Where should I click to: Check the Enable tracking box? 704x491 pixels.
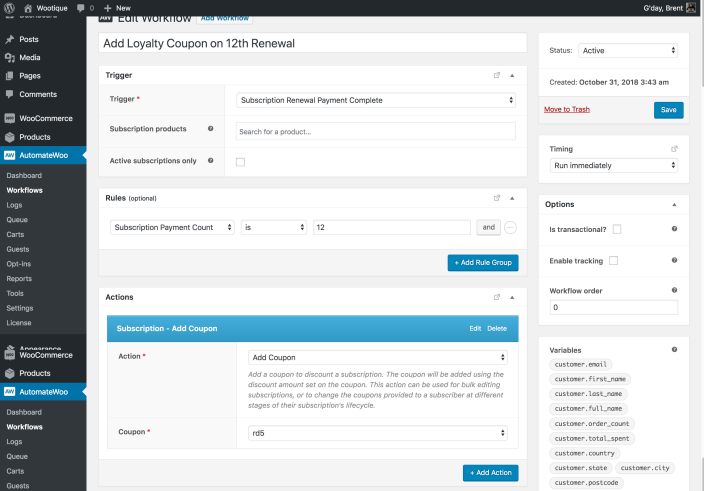[613, 260]
